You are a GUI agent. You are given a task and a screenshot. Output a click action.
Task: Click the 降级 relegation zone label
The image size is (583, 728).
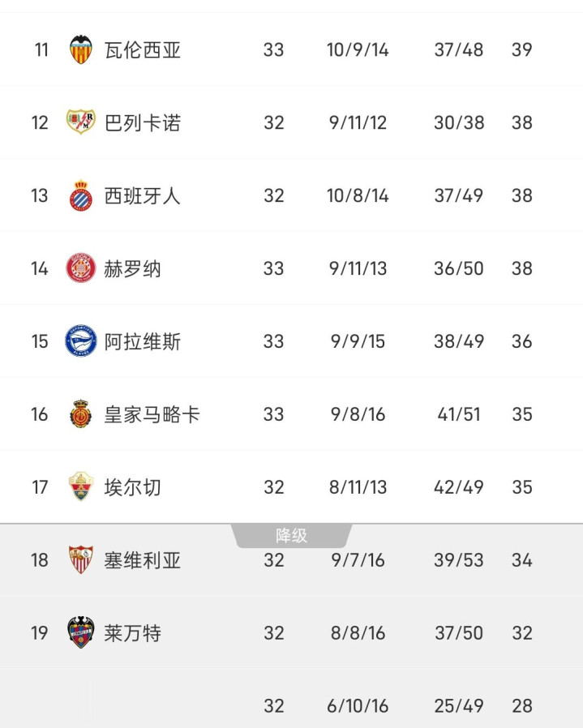(x=292, y=536)
